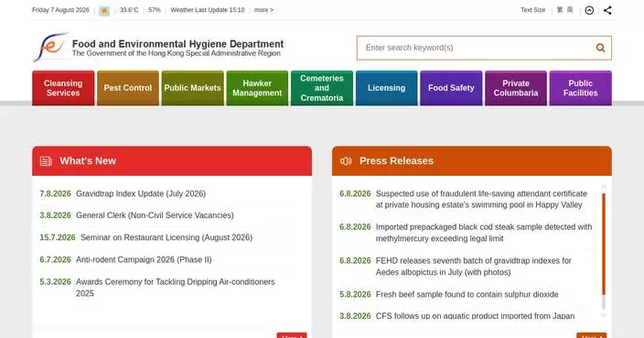The width and height of the screenshot is (644, 338).
Task: Open Cleansing Services menu
Action: pyautogui.click(x=63, y=88)
